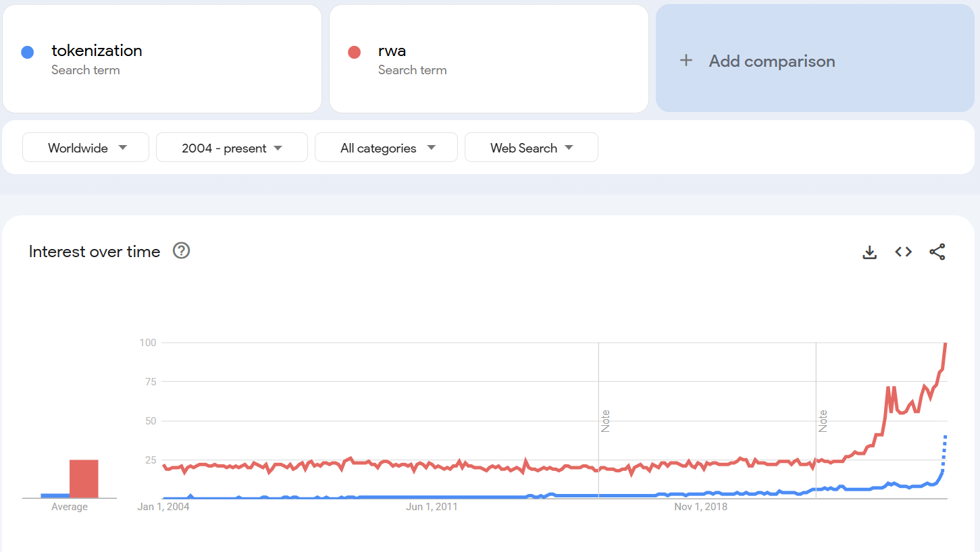
Task: Click the blue tokenization color dot
Action: (28, 53)
